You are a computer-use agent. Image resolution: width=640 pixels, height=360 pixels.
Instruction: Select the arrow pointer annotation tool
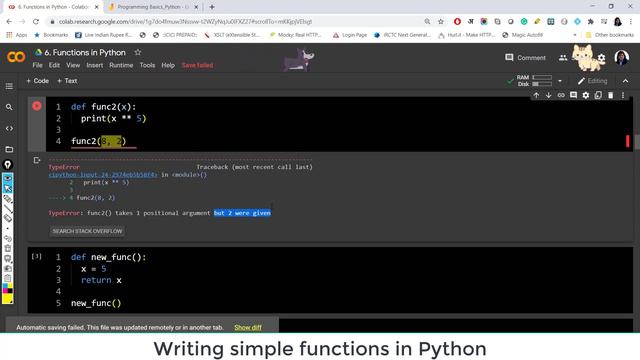[8, 189]
